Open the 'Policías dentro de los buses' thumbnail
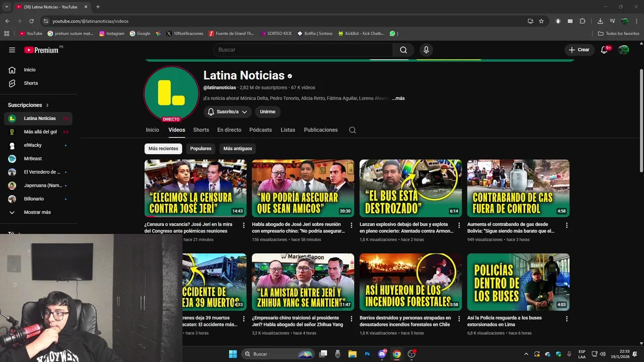 coord(518,282)
